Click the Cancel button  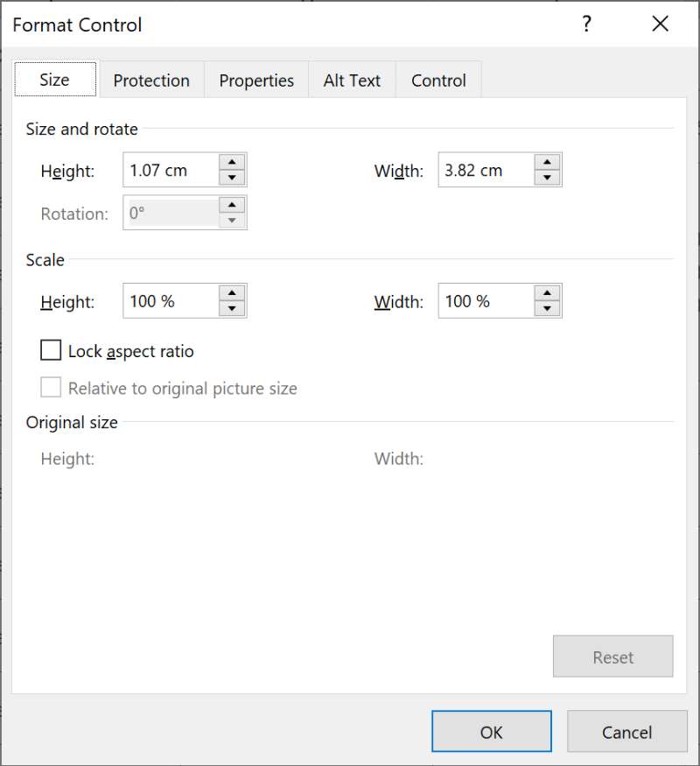(626, 732)
